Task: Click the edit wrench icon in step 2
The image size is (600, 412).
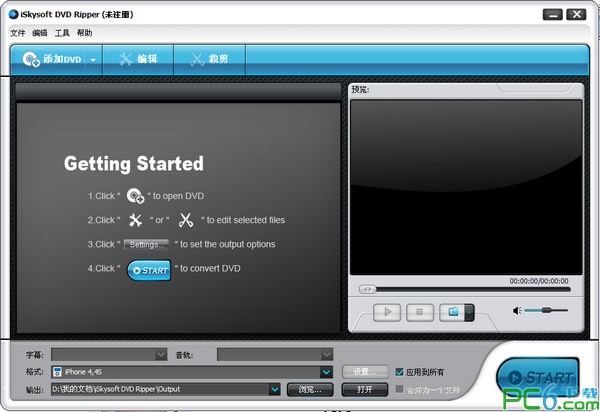Action: [x=135, y=220]
